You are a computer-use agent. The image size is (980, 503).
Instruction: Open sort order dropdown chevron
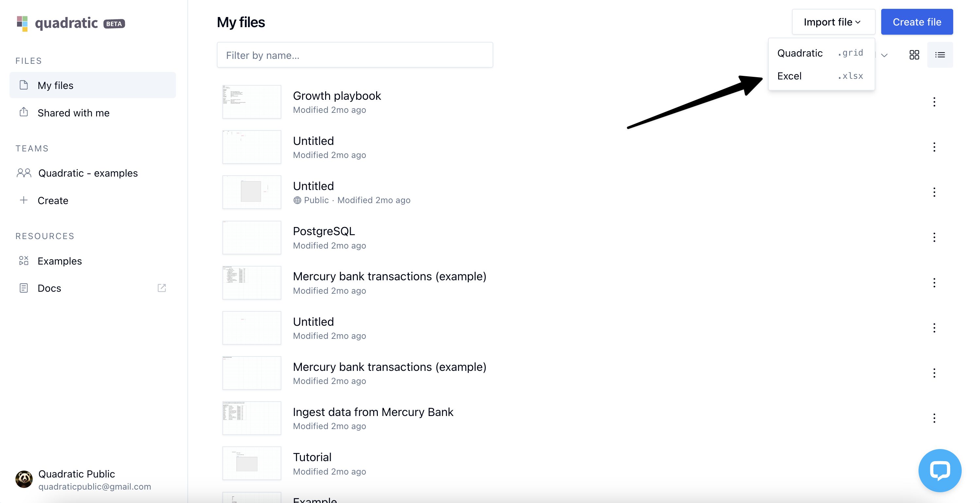(x=884, y=55)
